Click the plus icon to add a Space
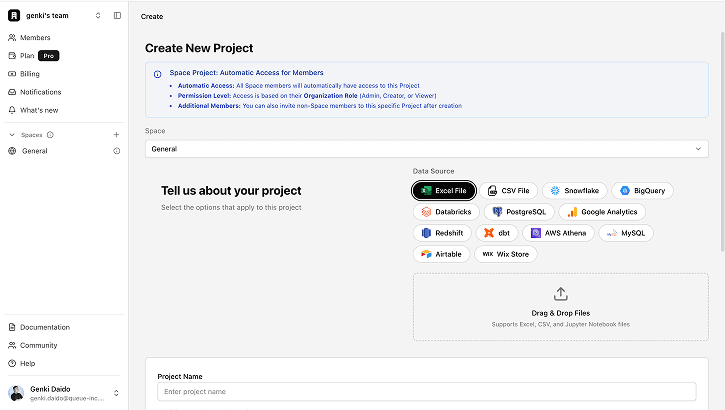 point(116,134)
